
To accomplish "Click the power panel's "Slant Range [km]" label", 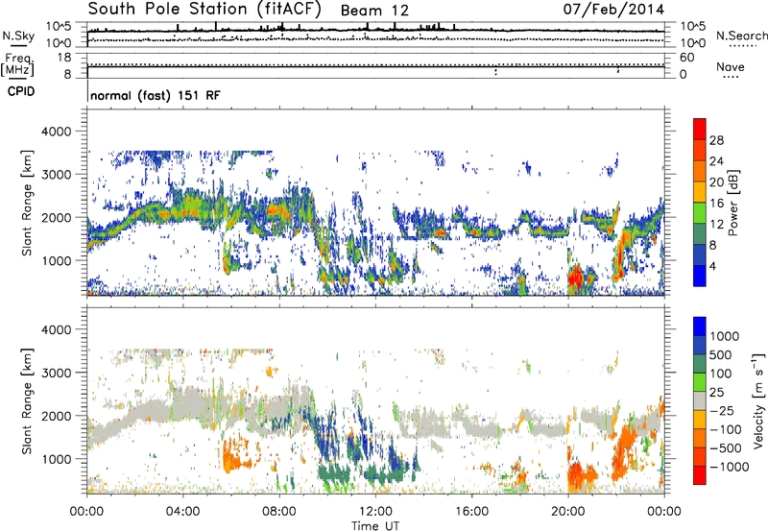I will 27,203.
